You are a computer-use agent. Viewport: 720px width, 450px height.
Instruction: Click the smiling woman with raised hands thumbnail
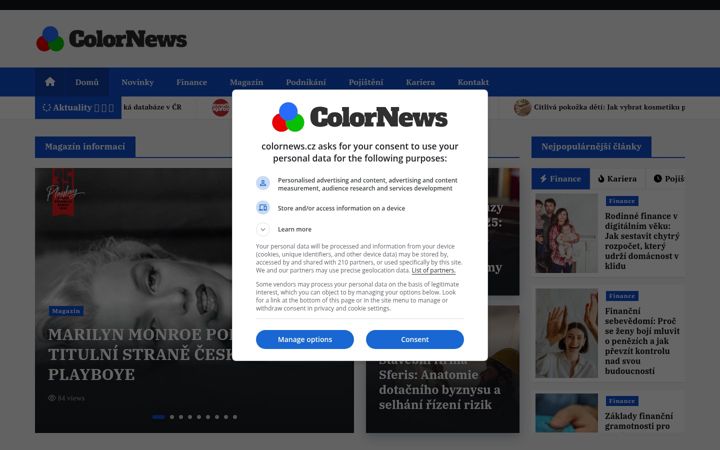(x=567, y=333)
